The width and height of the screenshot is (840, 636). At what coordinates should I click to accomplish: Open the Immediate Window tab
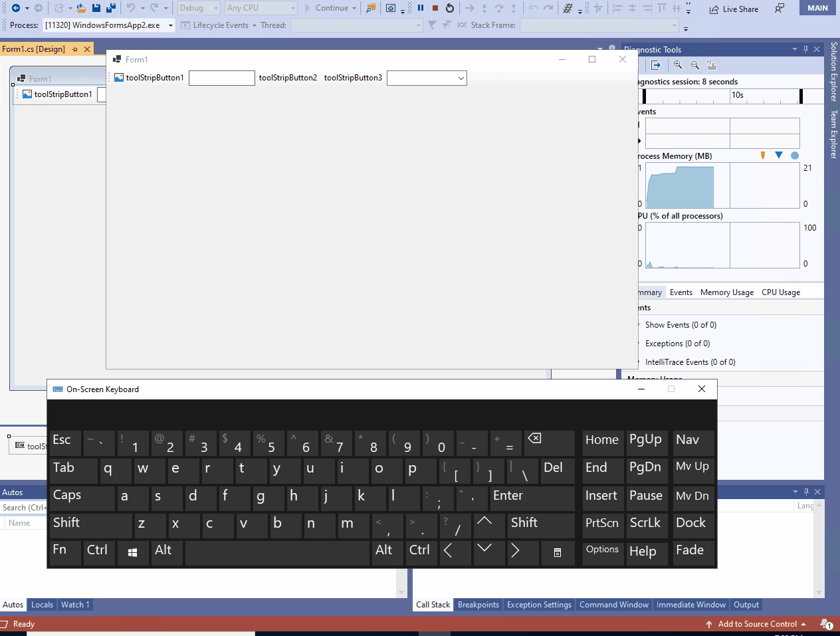click(x=690, y=605)
